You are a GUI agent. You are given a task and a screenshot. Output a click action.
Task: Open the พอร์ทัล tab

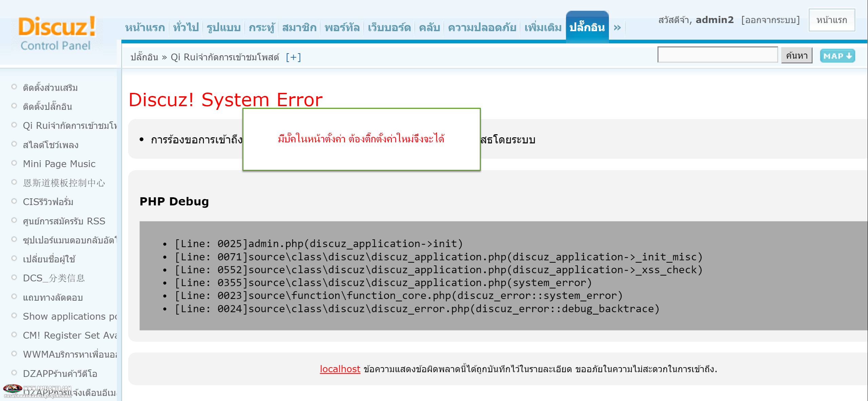(x=342, y=27)
